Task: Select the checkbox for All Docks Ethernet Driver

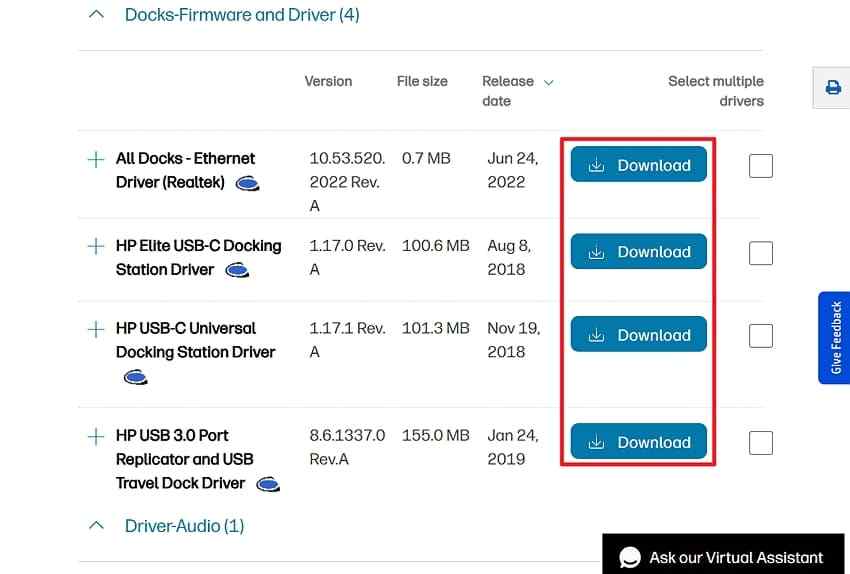Action: click(761, 165)
